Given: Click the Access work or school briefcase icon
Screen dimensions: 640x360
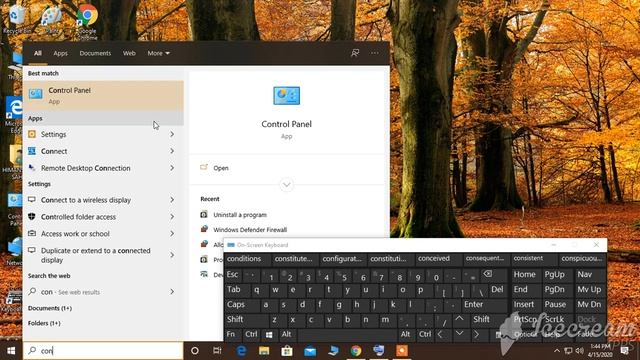Looking at the screenshot, I should pyautogui.click(x=32, y=233).
